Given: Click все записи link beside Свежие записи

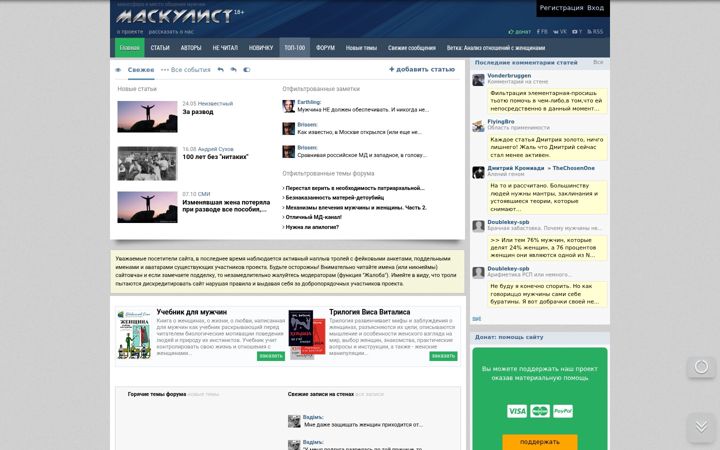Looking at the screenshot, I should point(370,394).
